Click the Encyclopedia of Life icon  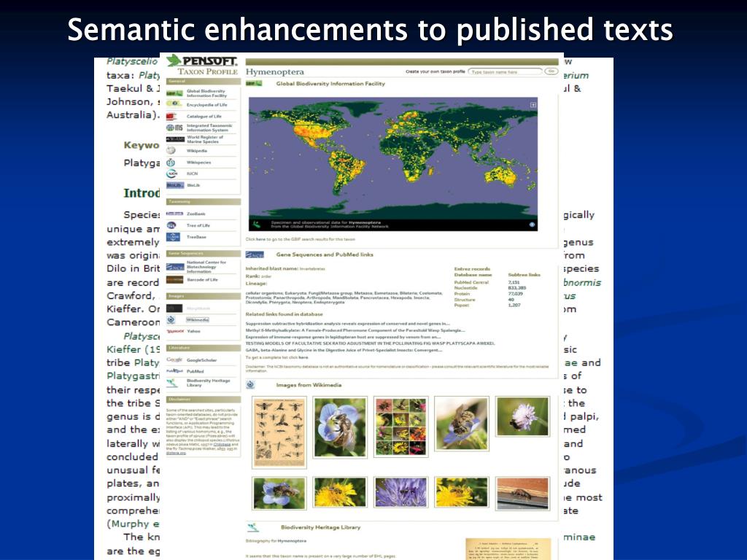(x=174, y=104)
